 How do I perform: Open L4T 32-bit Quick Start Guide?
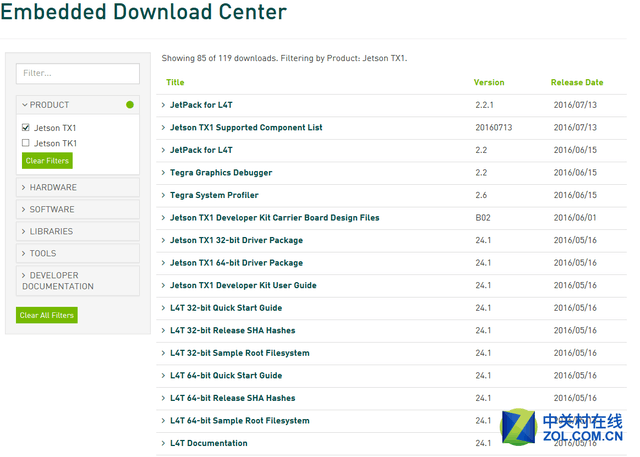coord(226,308)
